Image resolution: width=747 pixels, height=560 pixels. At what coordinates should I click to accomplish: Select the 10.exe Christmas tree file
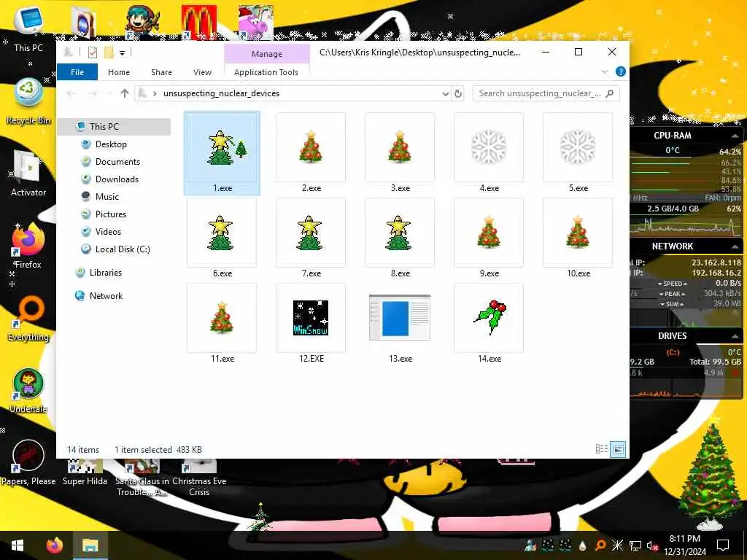point(578,238)
